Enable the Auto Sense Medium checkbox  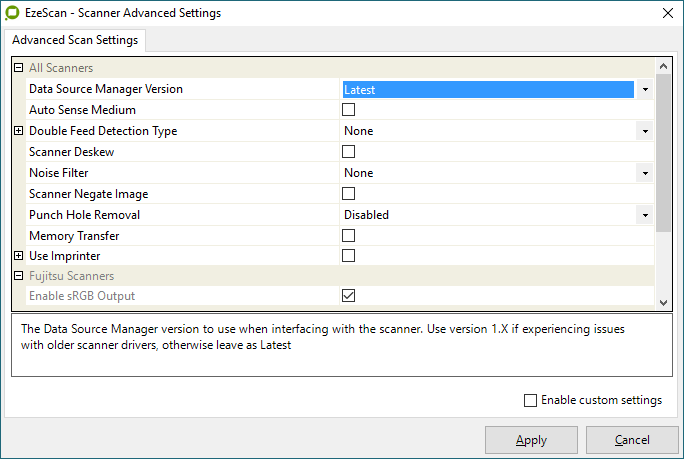click(x=349, y=110)
